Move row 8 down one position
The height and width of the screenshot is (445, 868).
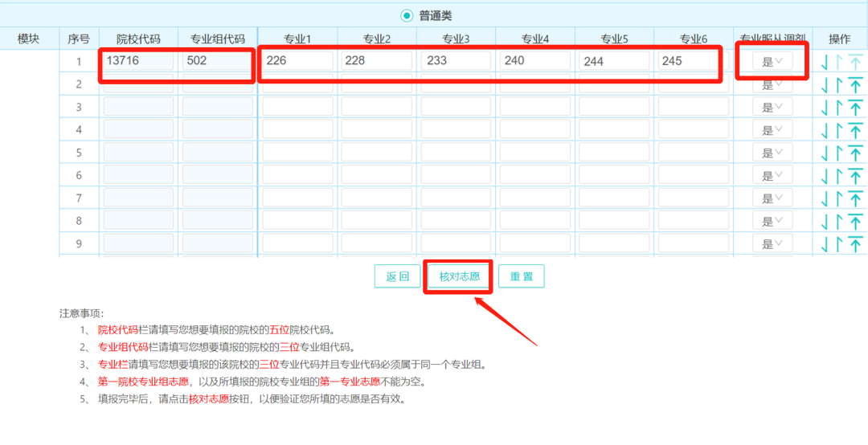coord(825,221)
